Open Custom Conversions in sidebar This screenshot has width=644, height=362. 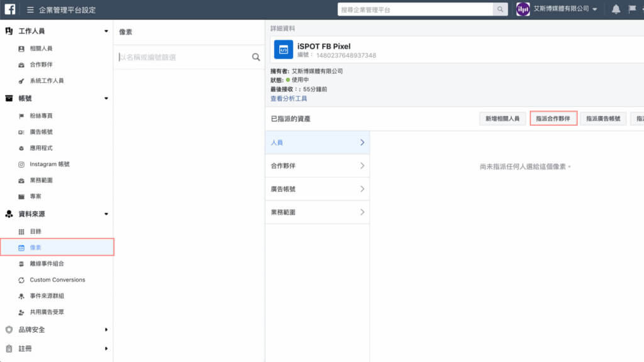57,280
